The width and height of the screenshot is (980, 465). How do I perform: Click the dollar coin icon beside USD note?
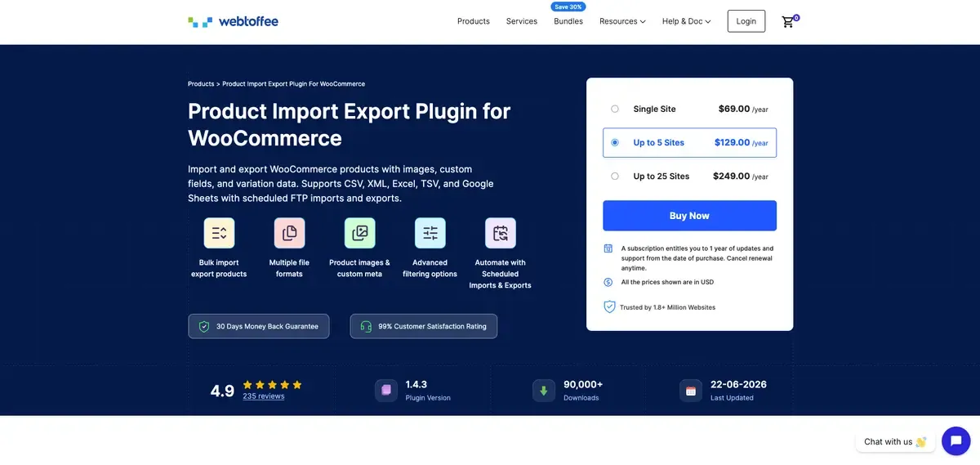[608, 282]
